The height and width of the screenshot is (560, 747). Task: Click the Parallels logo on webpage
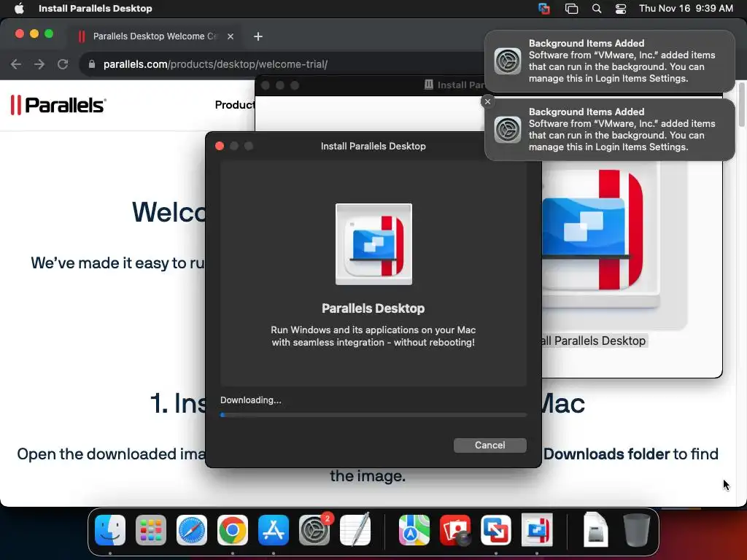pyautogui.click(x=58, y=105)
